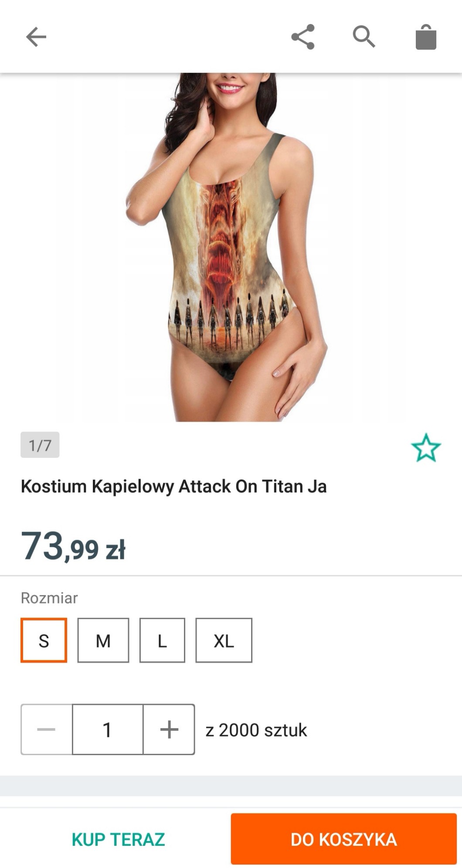Open the shopping bag cart

point(426,37)
